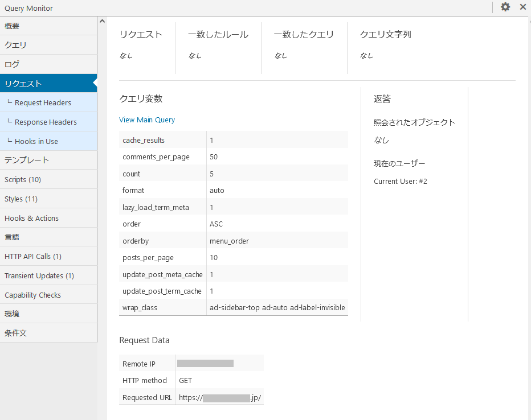Switch to the クエリ panel

tap(48, 45)
